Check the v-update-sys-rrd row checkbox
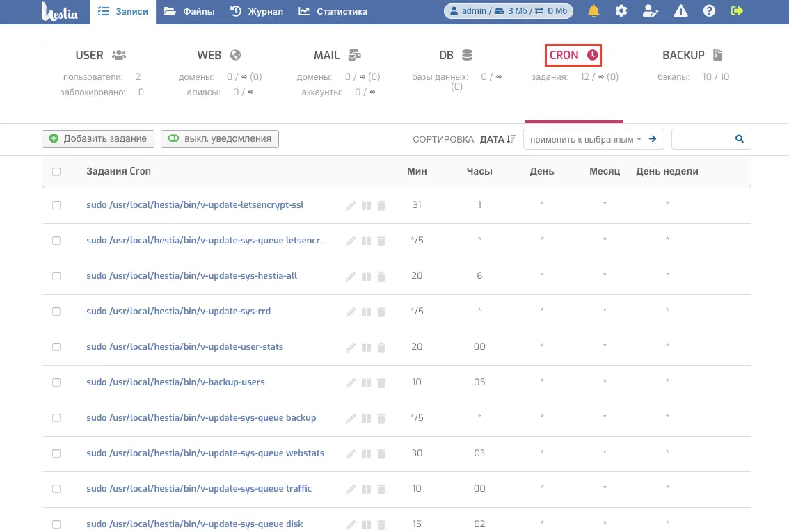The width and height of the screenshot is (789, 532). 56,312
